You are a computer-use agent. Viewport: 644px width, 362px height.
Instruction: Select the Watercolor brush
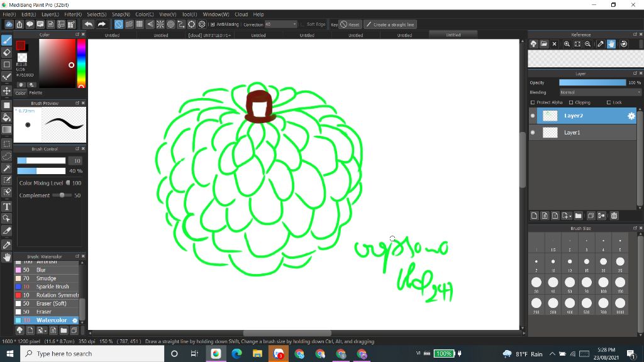47,320
